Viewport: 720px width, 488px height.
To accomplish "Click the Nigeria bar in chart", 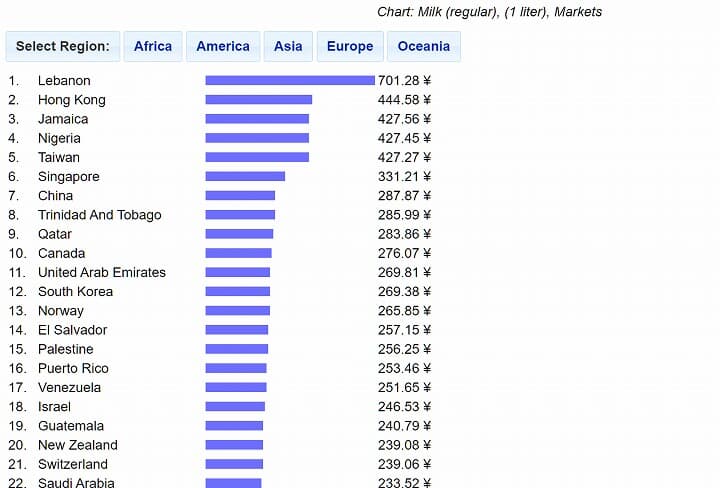I will click(257, 138).
